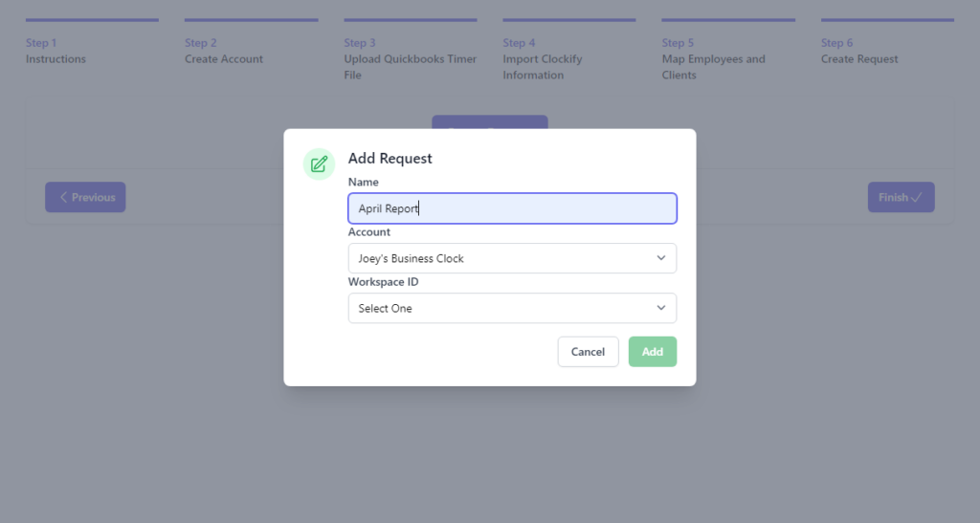Click the Add Request dialog title
Image resolution: width=980 pixels, height=523 pixels.
[x=390, y=159]
